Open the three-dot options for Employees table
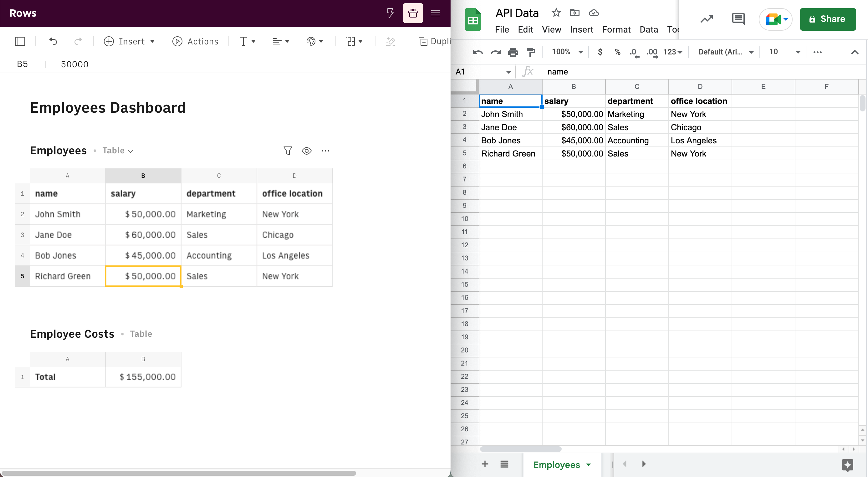This screenshot has width=868, height=477. (325, 151)
